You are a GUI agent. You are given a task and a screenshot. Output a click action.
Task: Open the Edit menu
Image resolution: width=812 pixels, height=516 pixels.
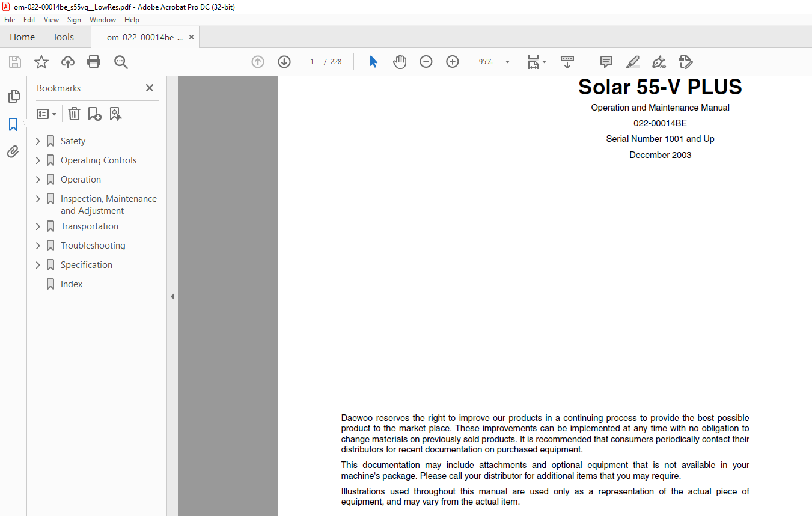pos(29,20)
